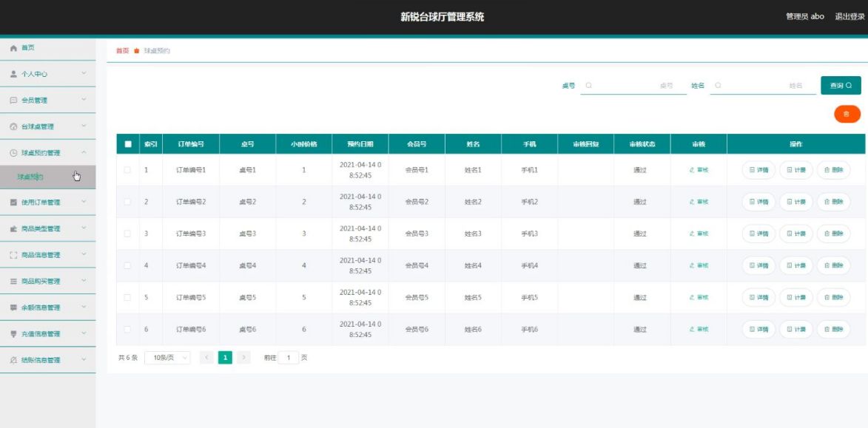This screenshot has height=428, width=868.
Task: Check the checkbox for row 订单编号4
Action: coord(127,265)
